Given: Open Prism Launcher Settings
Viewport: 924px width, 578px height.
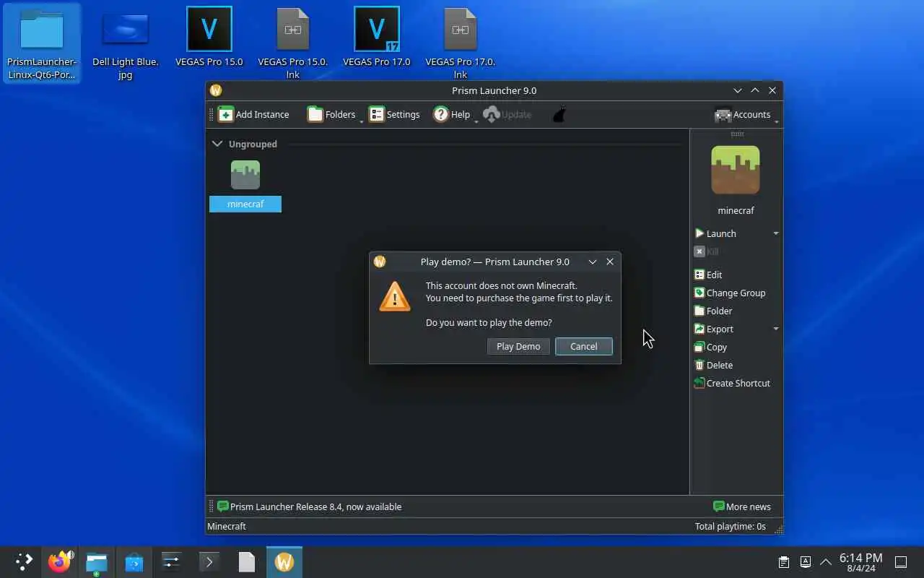Looking at the screenshot, I should [x=394, y=114].
